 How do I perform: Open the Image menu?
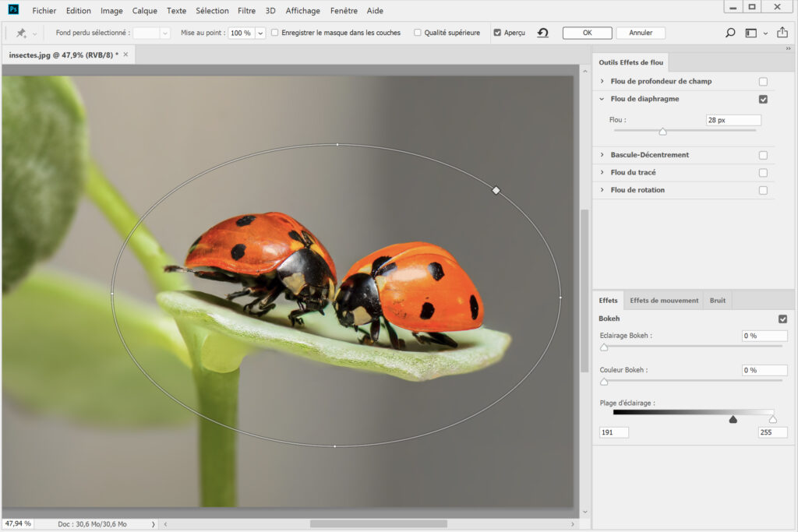pos(111,11)
